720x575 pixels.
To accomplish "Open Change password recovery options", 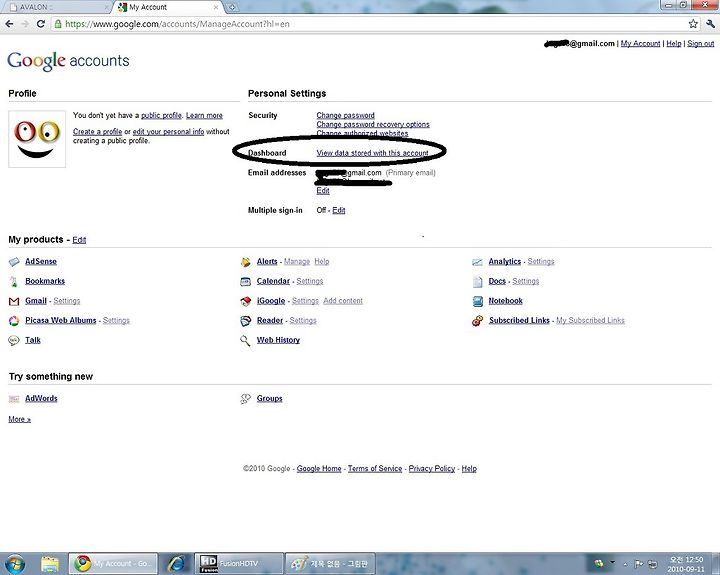I will (373, 124).
